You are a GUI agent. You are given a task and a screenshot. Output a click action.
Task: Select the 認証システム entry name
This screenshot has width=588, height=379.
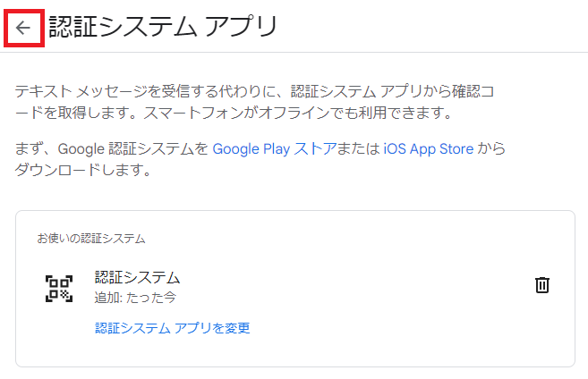(x=137, y=277)
